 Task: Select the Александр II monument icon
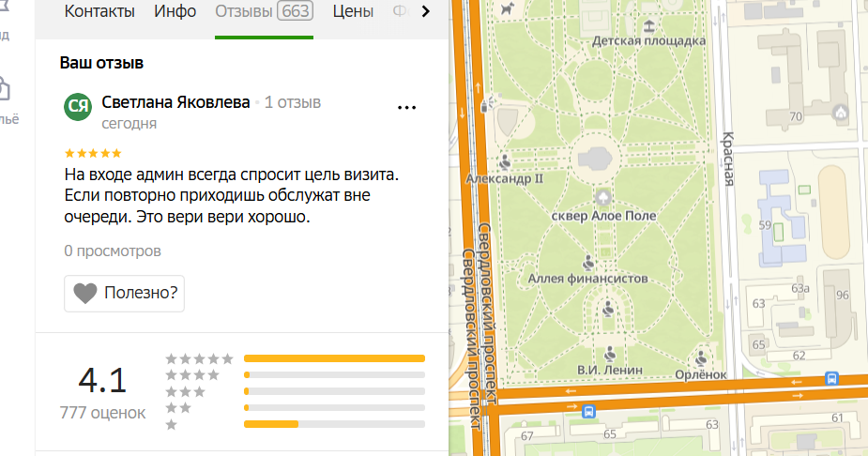[x=504, y=162]
